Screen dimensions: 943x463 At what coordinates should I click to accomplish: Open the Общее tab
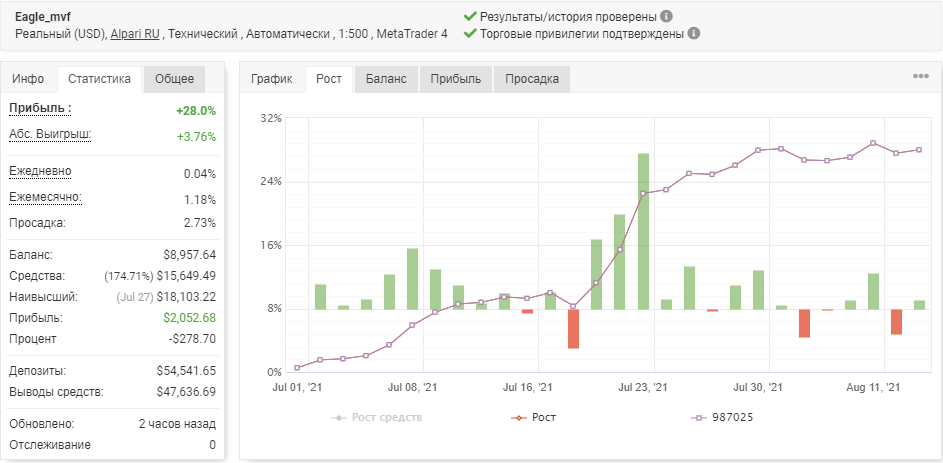174,79
